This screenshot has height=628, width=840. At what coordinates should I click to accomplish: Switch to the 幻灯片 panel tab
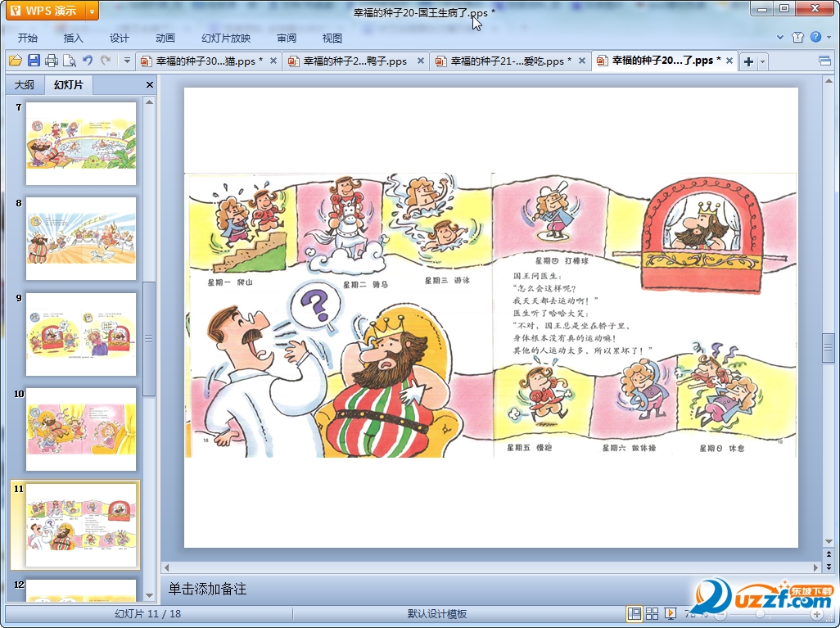coord(69,84)
